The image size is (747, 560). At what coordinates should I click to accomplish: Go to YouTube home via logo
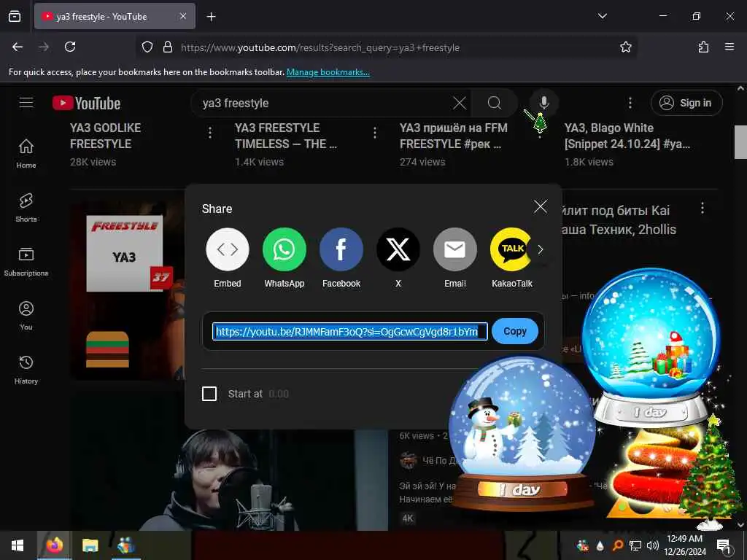87,103
